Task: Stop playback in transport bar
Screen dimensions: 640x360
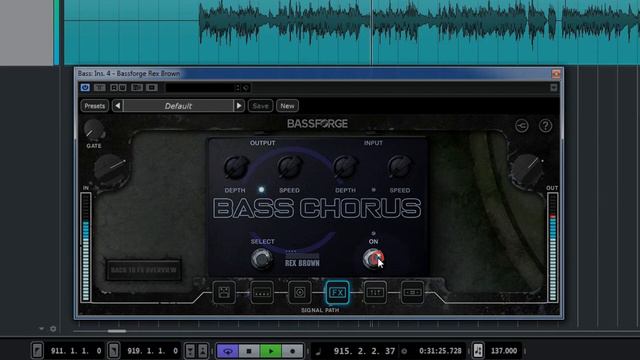Action: tap(249, 351)
